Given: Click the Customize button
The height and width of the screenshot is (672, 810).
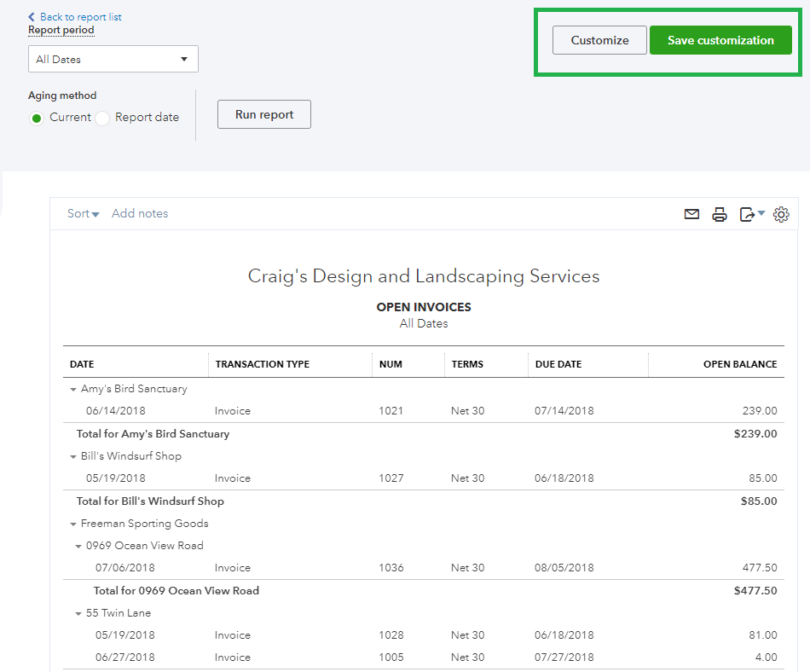Looking at the screenshot, I should [x=599, y=39].
